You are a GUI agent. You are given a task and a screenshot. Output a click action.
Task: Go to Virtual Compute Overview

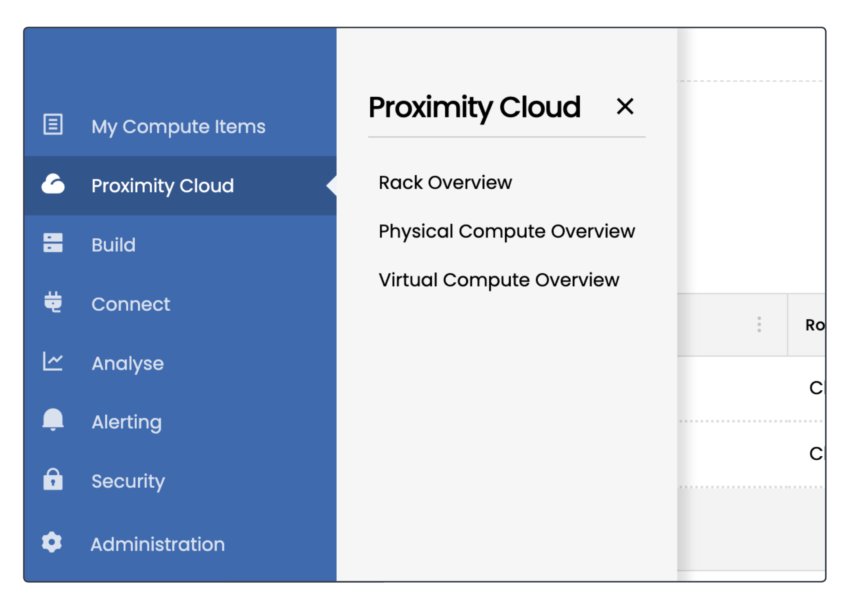point(499,280)
